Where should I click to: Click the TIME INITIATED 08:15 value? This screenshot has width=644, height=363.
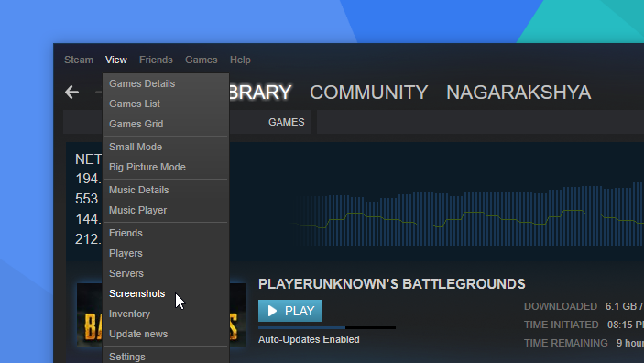pos(626,324)
